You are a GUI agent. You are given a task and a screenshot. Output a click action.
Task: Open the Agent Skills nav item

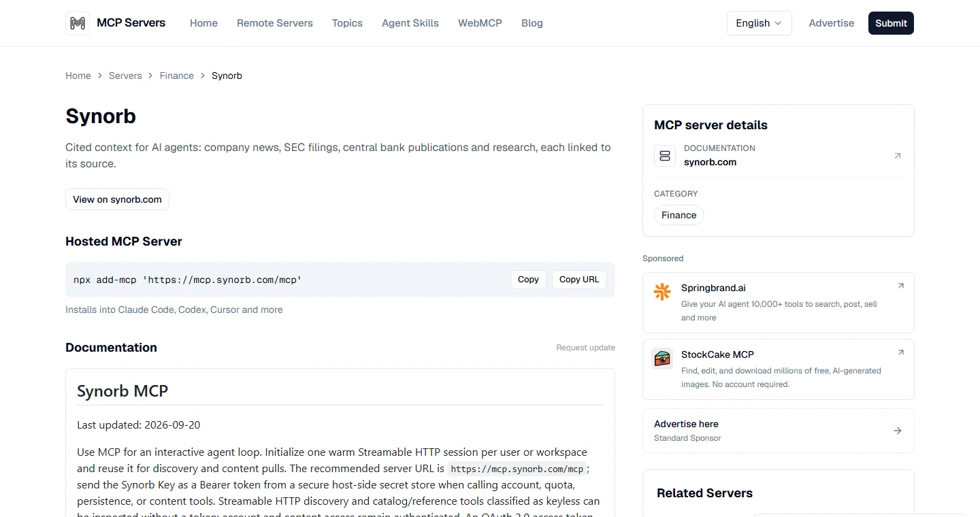[410, 23]
